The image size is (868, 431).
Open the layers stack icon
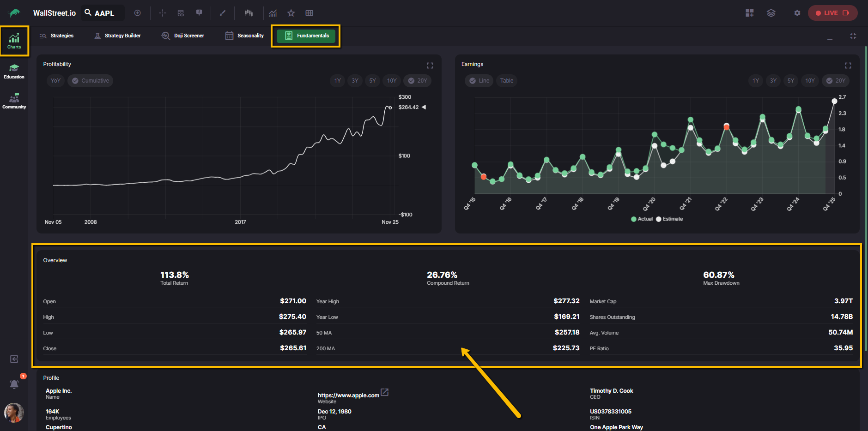[771, 13]
